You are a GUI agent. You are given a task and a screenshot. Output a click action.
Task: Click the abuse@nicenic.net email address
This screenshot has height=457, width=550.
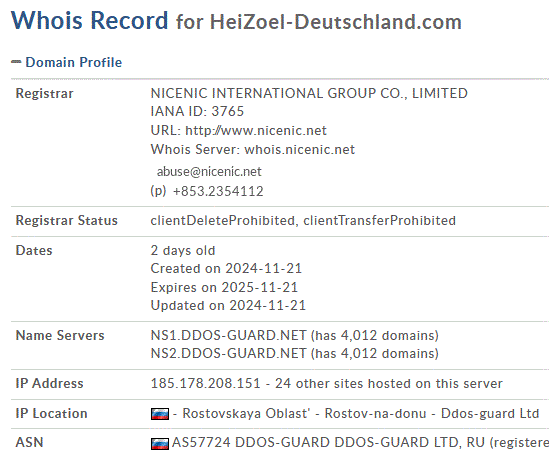[x=209, y=172]
